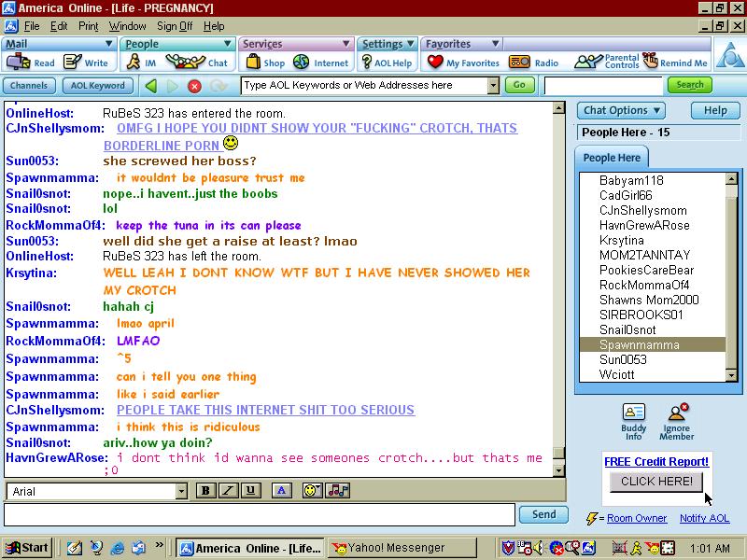Image resolution: width=747 pixels, height=560 pixels.
Task: Go back with the green arrow
Action: (x=151, y=86)
